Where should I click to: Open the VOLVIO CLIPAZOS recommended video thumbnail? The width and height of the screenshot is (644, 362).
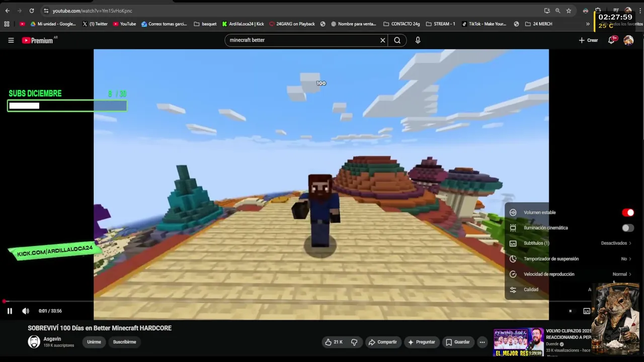point(518,342)
